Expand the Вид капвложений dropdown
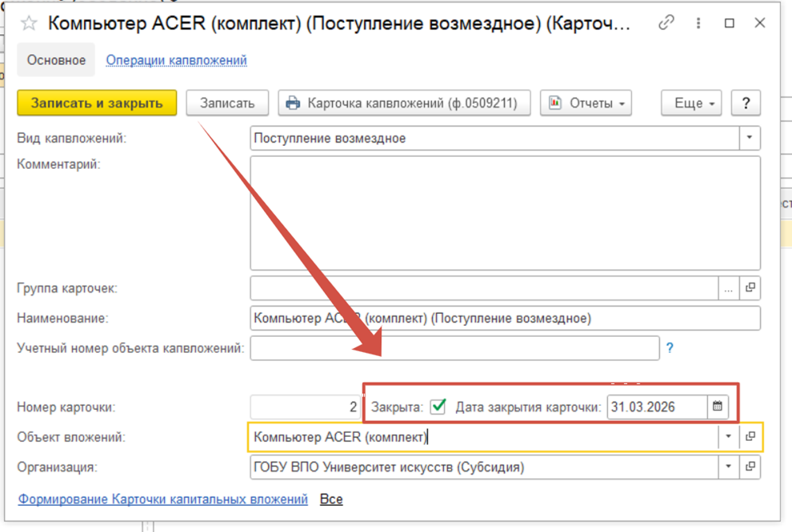Screen dimensions: 792x532 pos(749,138)
